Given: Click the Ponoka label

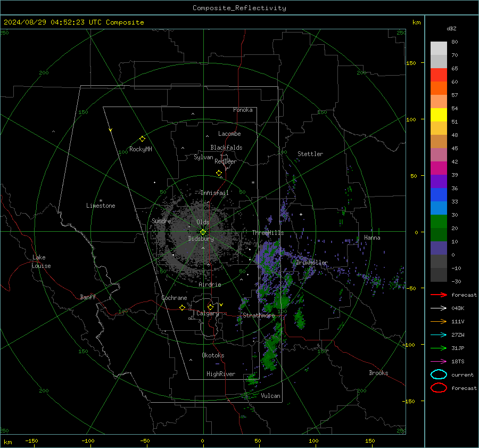Looking at the screenshot, I should [243, 110].
